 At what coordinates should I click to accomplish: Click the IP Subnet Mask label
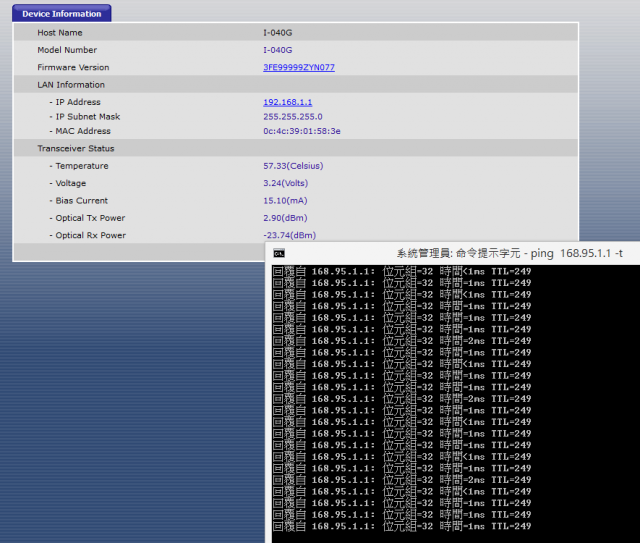point(88,117)
